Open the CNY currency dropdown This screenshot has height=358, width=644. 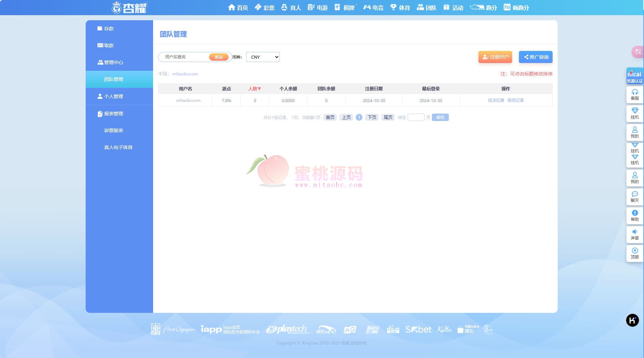pos(263,57)
